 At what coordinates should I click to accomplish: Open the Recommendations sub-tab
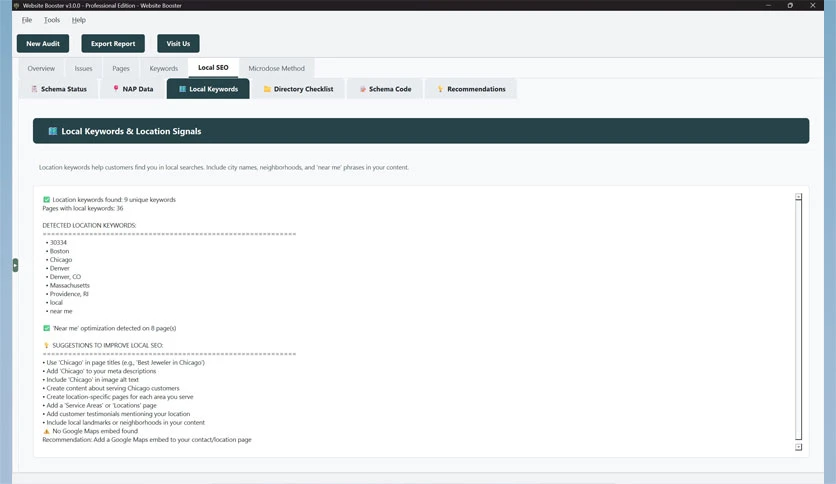click(x=471, y=89)
